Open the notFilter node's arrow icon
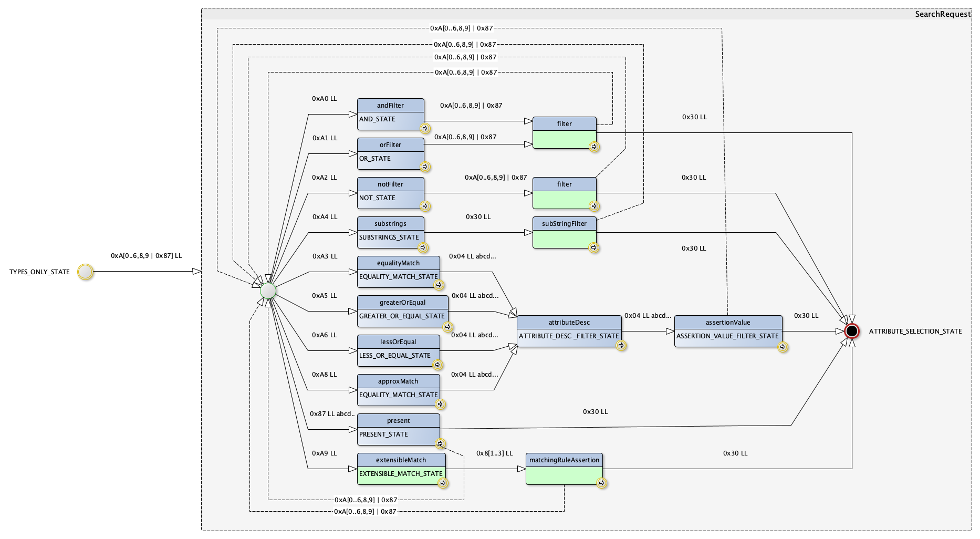This screenshot has height=539, width=980. pos(425,206)
